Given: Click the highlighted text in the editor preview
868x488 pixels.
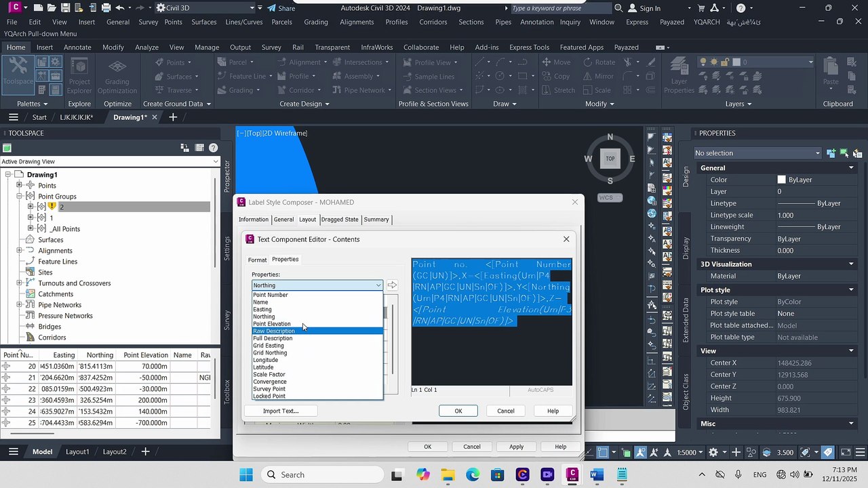Looking at the screenshot, I should [492, 292].
